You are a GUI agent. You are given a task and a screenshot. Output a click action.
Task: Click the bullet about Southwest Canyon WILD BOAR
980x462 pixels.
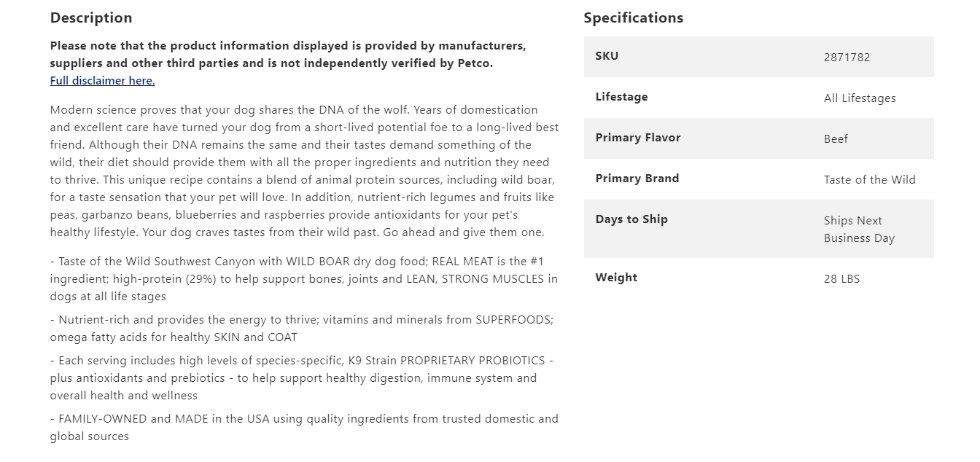pyautogui.click(x=304, y=279)
